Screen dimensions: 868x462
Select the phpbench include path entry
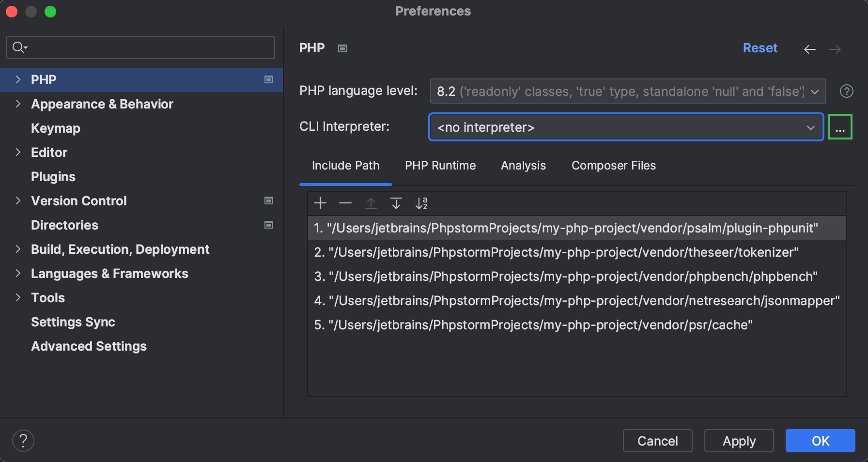click(565, 276)
